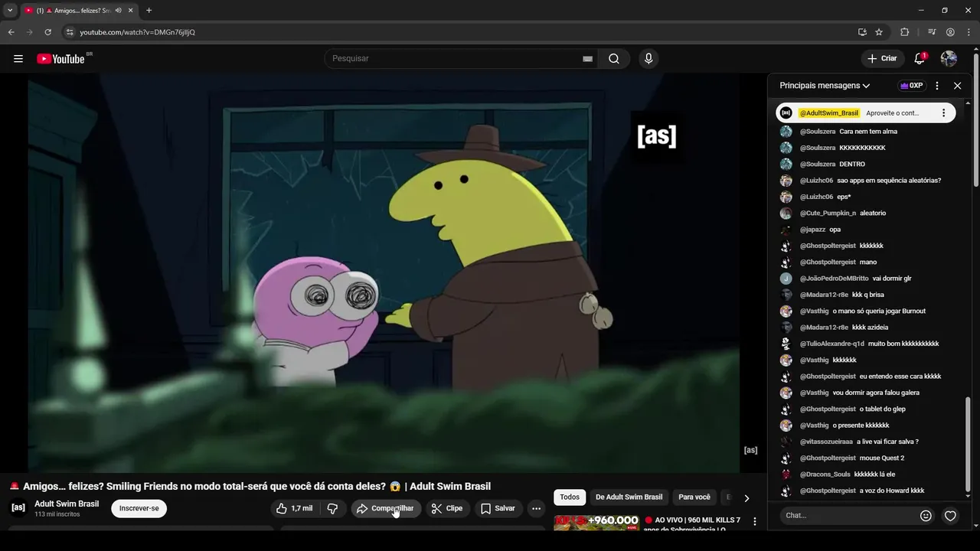This screenshot has width=980, height=551.
Task: Show next filter chips with arrow
Action: click(x=746, y=498)
